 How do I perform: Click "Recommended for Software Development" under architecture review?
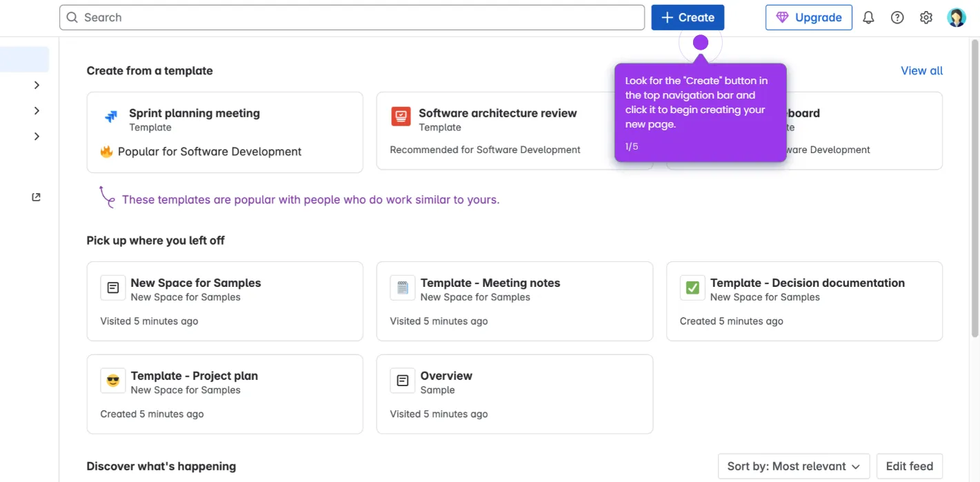point(485,150)
